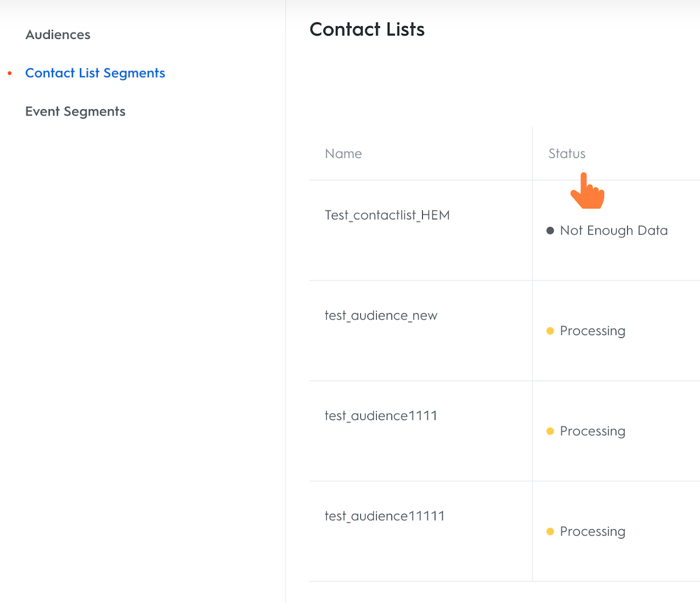
Task: Click the Name column header
Action: click(x=343, y=154)
